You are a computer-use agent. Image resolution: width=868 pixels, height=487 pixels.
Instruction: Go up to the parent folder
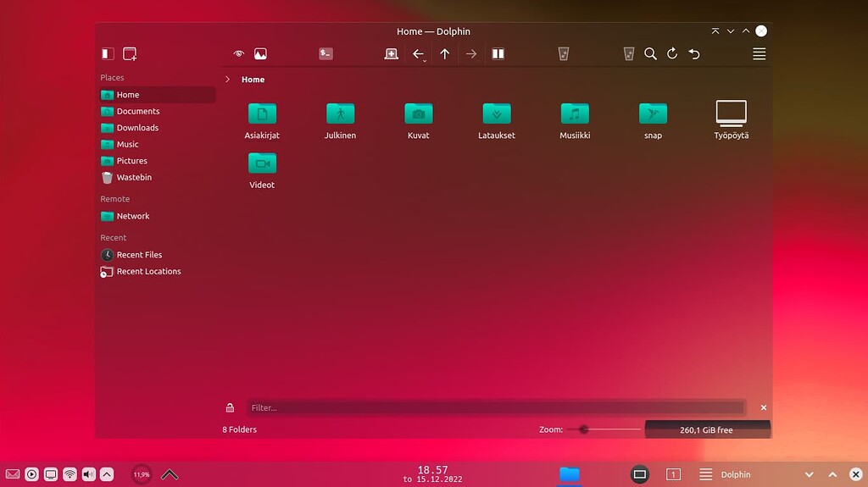(445, 54)
